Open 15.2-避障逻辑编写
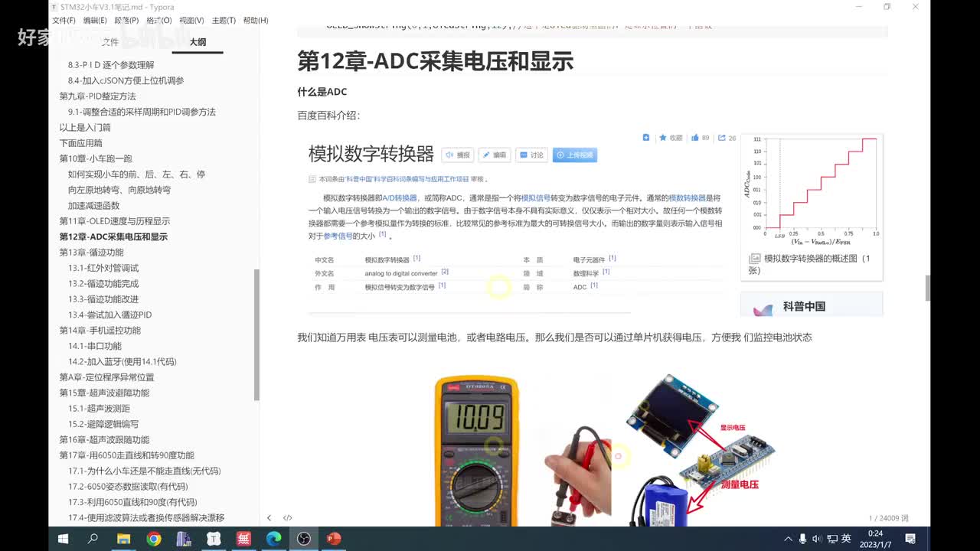 103,424
